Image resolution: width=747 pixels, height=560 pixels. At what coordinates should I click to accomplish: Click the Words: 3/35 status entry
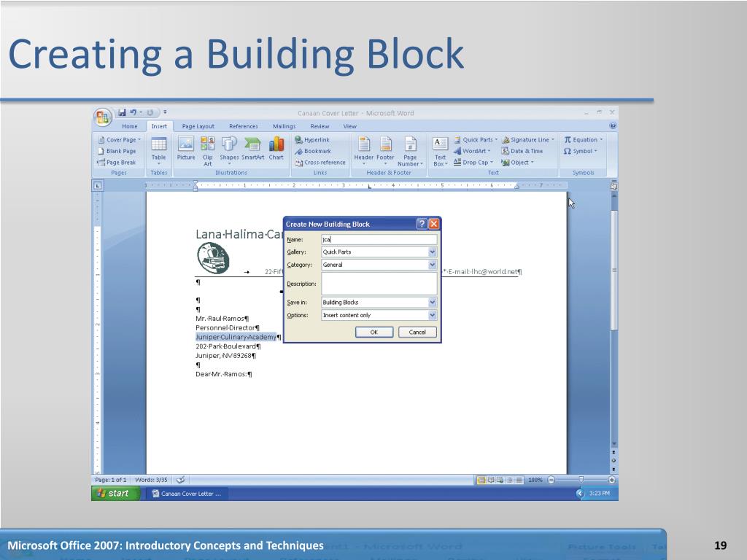(151, 480)
